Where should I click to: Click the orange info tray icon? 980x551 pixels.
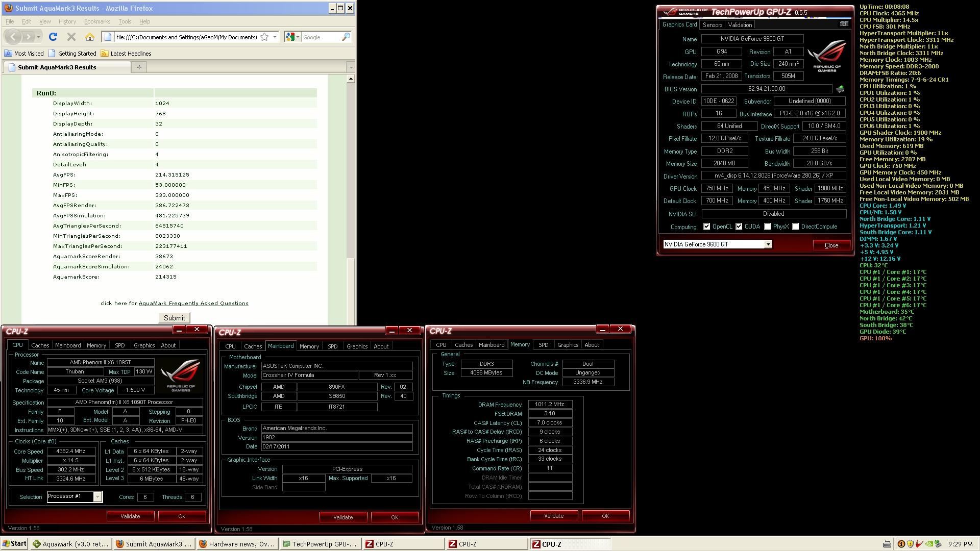tap(901, 544)
